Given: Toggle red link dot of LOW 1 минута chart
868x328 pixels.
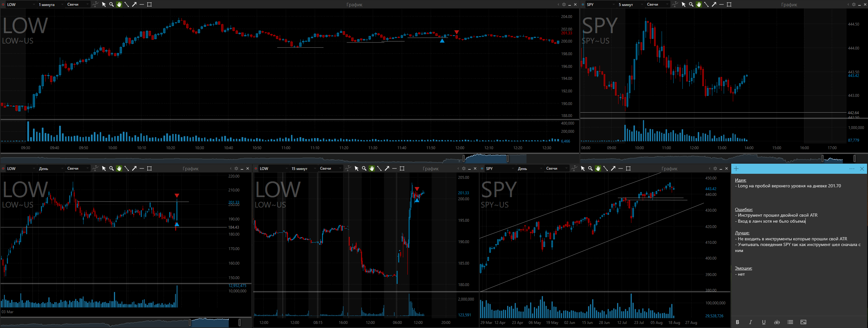Looking at the screenshot, I should click(x=3, y=4).
